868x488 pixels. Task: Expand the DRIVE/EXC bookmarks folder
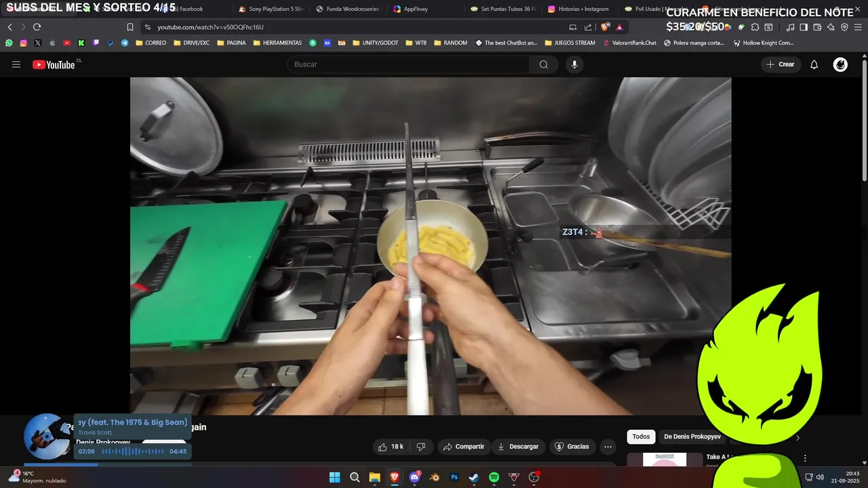coord(191,43)
